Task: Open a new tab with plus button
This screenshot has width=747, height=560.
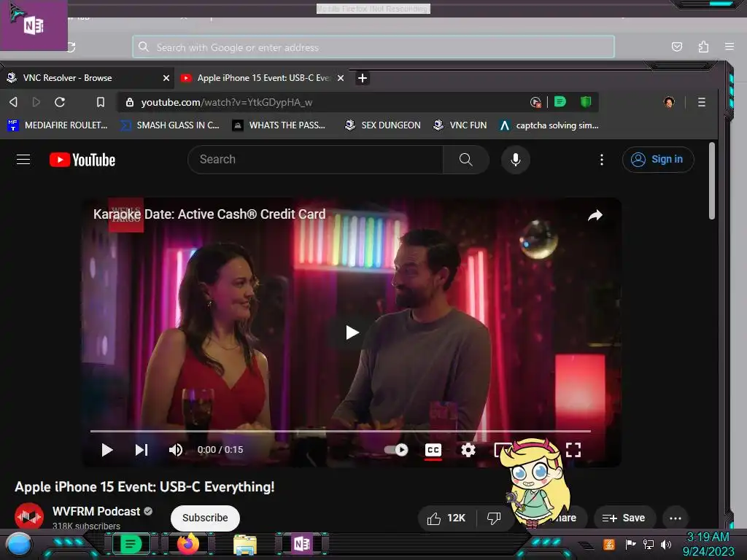Action: (x=362, y=77)
